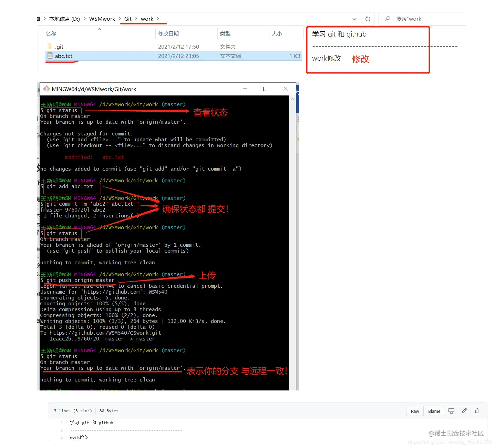
Task: Click the terminal scrollbar up arrow
Action: [x=292, y=99]
